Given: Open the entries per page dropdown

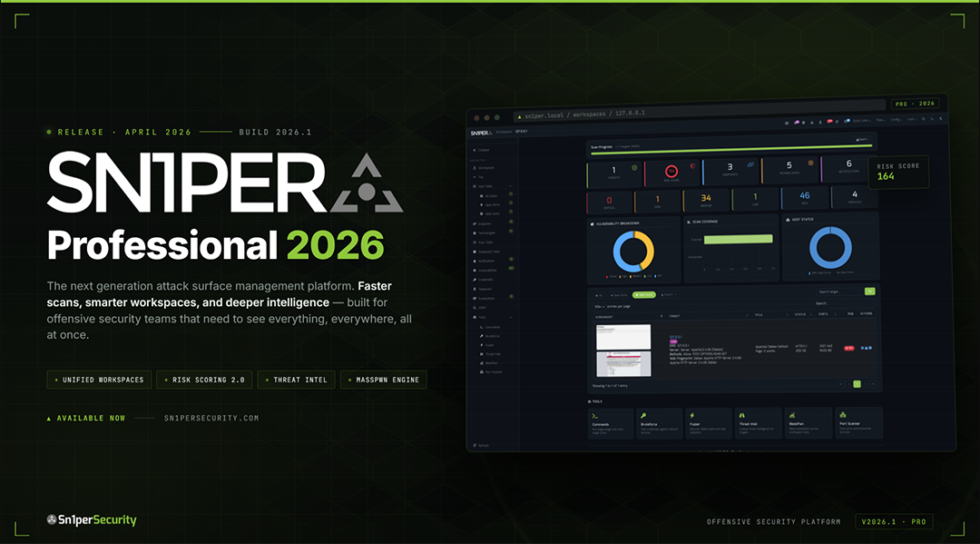Looking at the screenshot, I should (601, 306).
